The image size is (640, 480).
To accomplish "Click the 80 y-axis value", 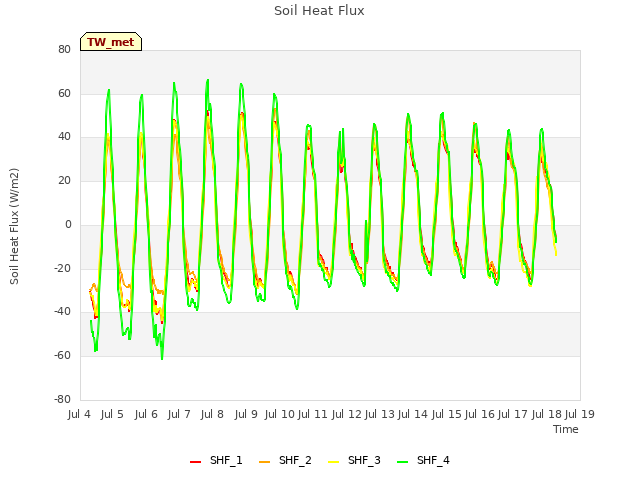I will [x=64, y=50].
